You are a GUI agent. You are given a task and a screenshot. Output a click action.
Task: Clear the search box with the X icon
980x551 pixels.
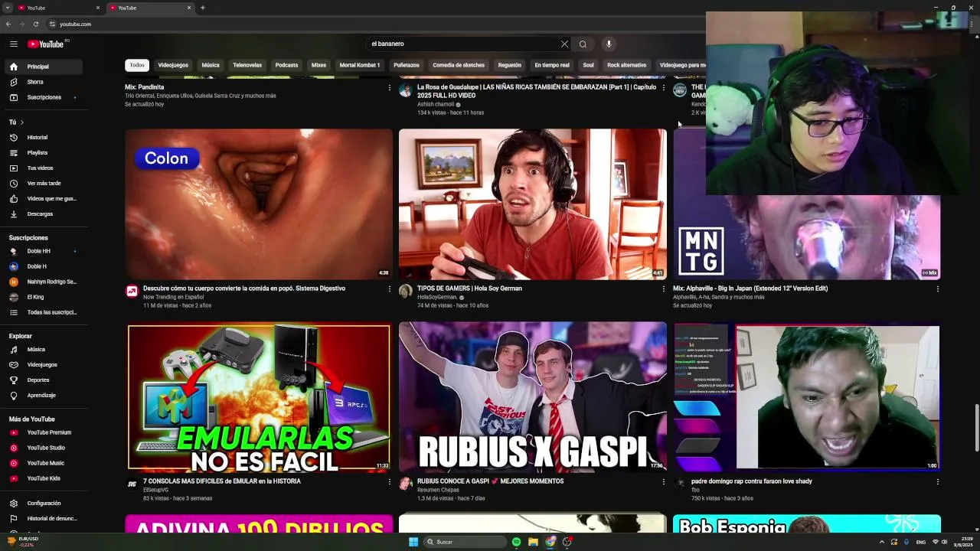coord(564,44)
